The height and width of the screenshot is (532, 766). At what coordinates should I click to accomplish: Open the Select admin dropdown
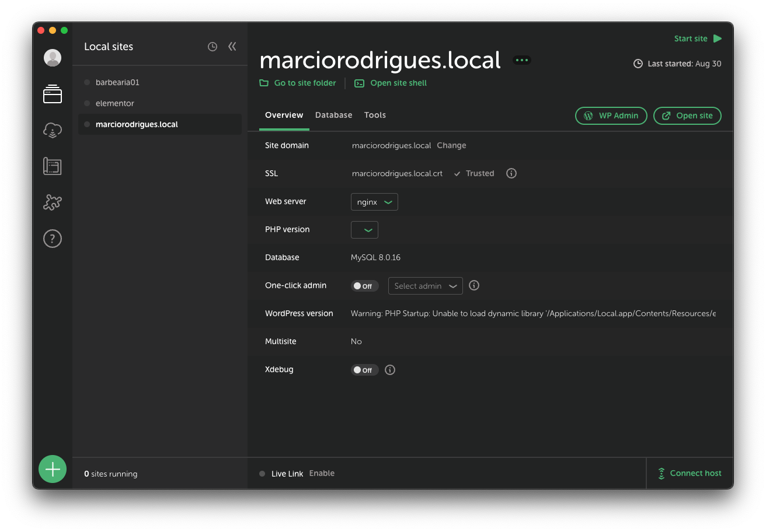tap(425, 286)
